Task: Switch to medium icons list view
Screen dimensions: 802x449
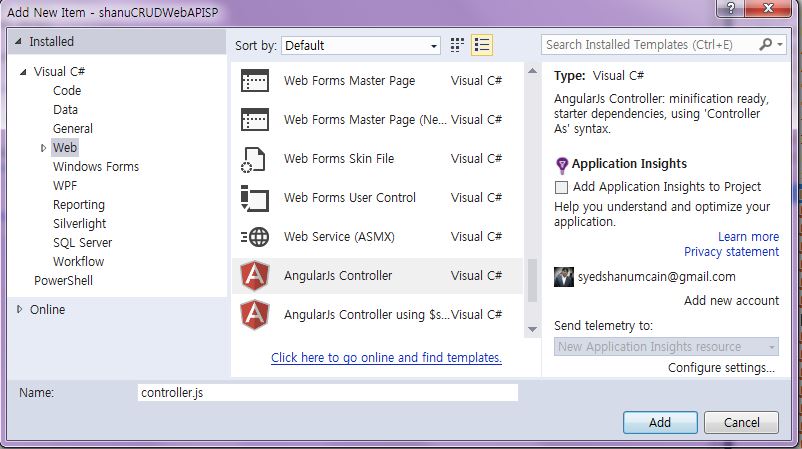Action: pos(482,45)
